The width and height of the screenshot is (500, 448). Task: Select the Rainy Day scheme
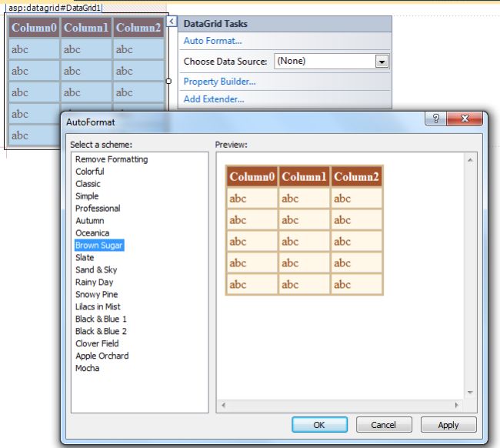click(x=95, y=282)
